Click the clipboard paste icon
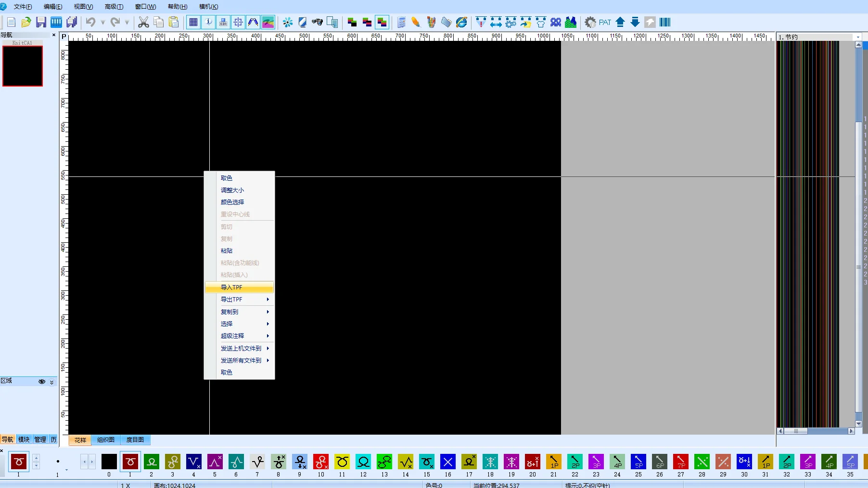Image resolution: width=868 pixels, height=488 pixels. (x=174, y=22)
